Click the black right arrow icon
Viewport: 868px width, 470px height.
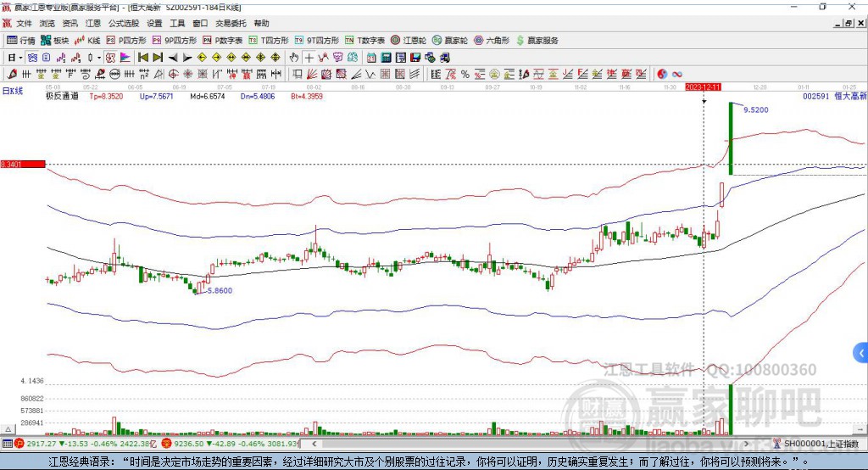tap(187, 58)
